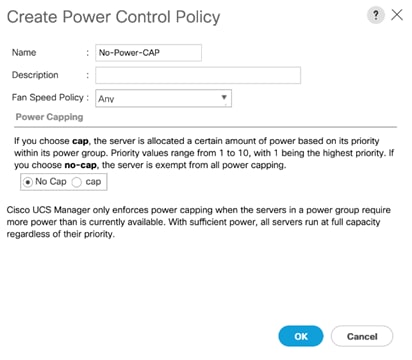Choose the cap radio button
Image resolution: width=412 pixels, height=360 pixels.
click(77, 182)
